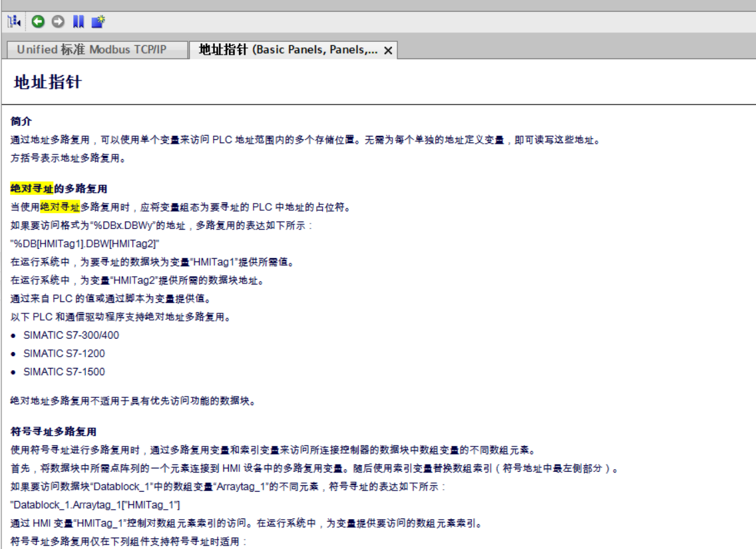Screen dimensions: 756x549
Task: Close the 地址指针 tab
Action: 388,51
